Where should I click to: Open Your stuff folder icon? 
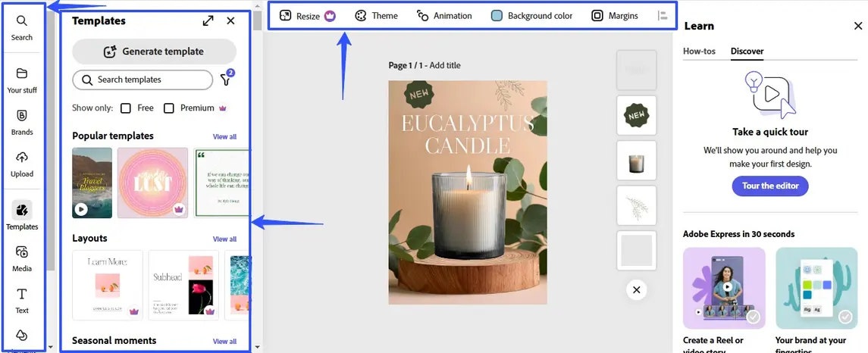pos(22,73)
